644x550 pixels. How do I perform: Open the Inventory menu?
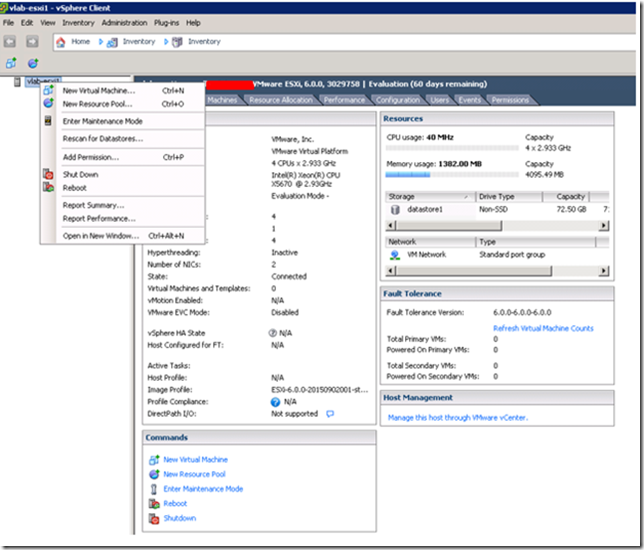pyautogui.click(x=78, y=23)
